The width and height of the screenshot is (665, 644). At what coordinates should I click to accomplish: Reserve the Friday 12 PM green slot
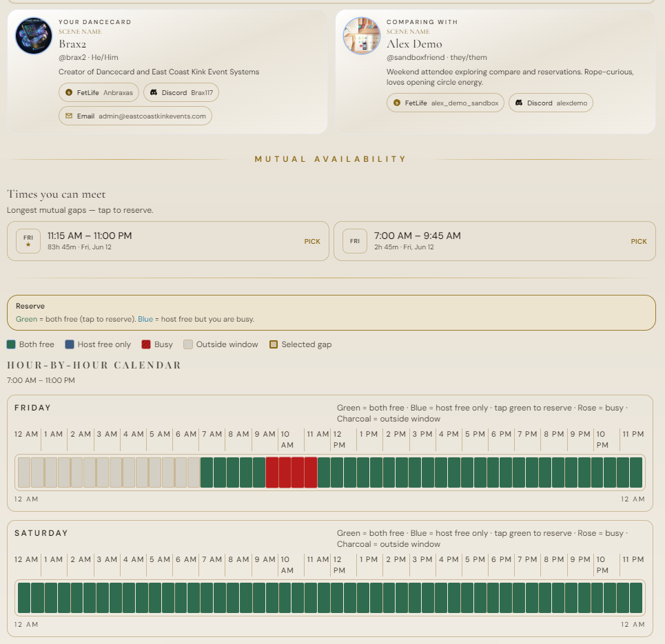tap(337, 472)
